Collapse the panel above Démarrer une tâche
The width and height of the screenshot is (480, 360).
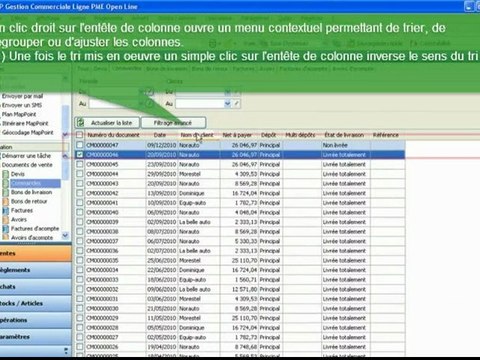(x=65, y=135)
